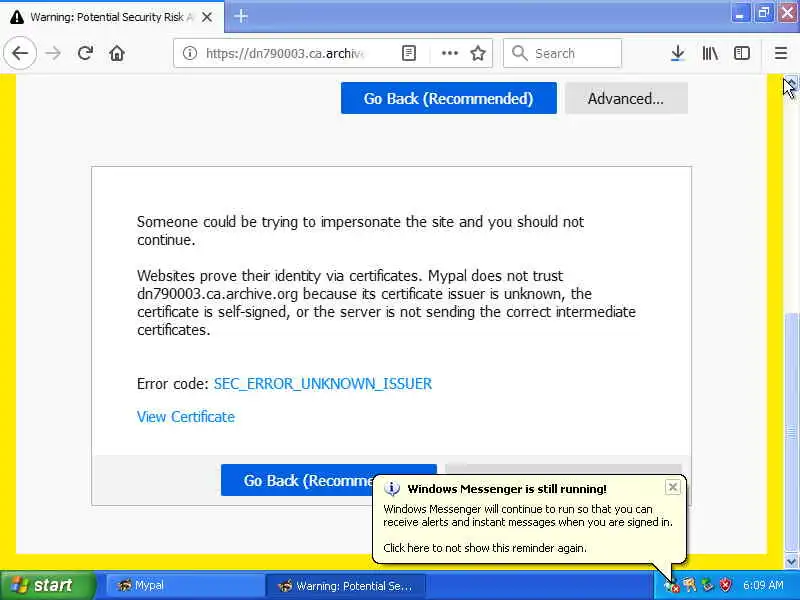Click the lower Go Back (Recommended) button

[329, 480]
